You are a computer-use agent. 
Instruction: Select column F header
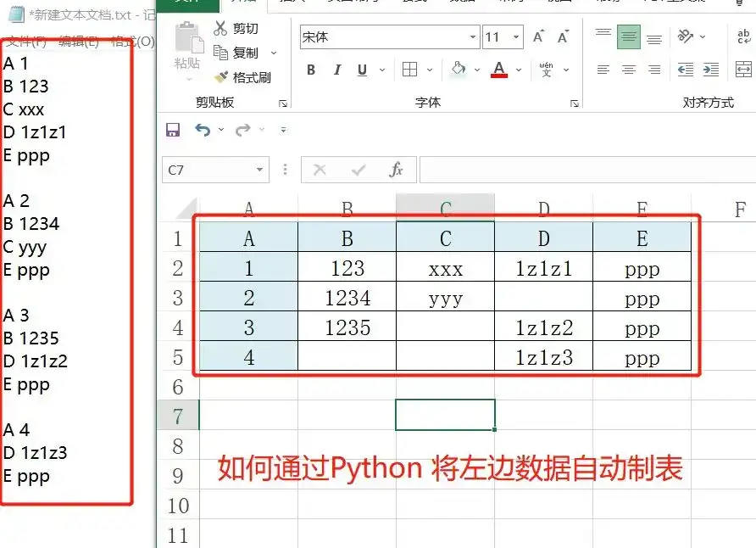coord(723,209)
